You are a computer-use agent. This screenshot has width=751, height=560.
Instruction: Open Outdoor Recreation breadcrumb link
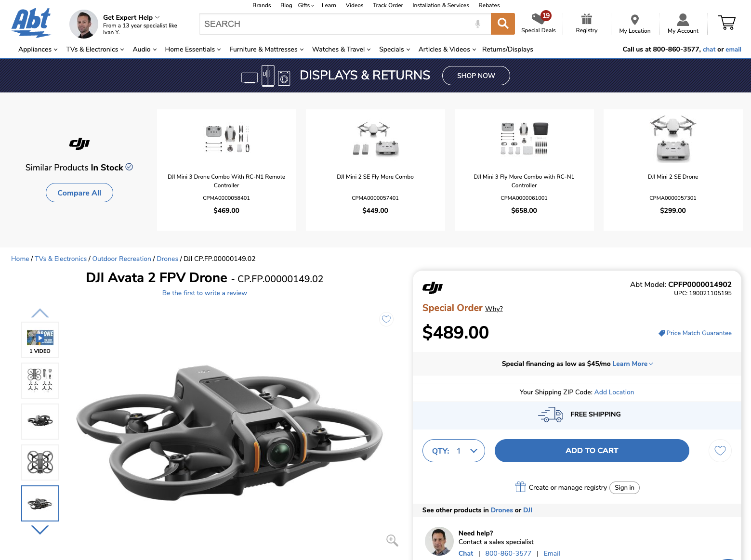[121, 259]
